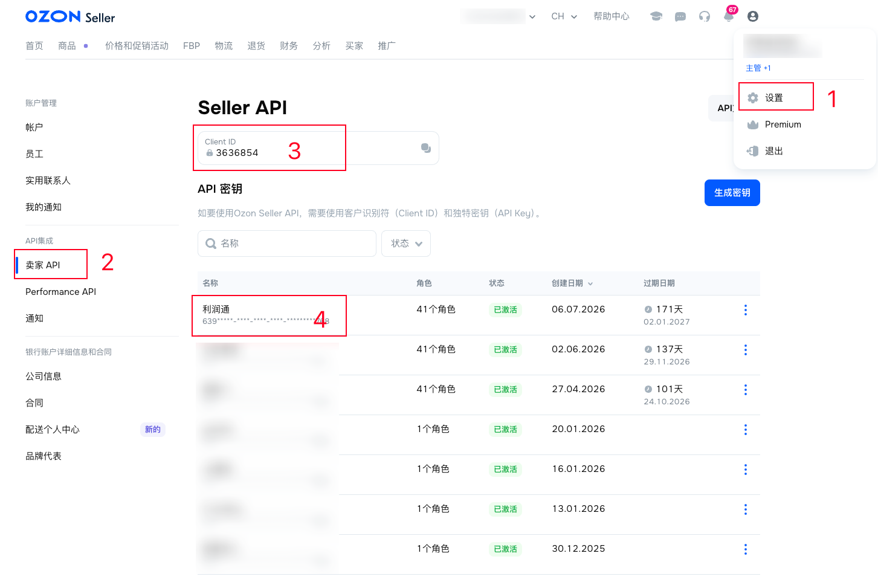Open 物流 in top navigation
The width and height of the screenshot is (878, 588).
click(x=224, y=46)
